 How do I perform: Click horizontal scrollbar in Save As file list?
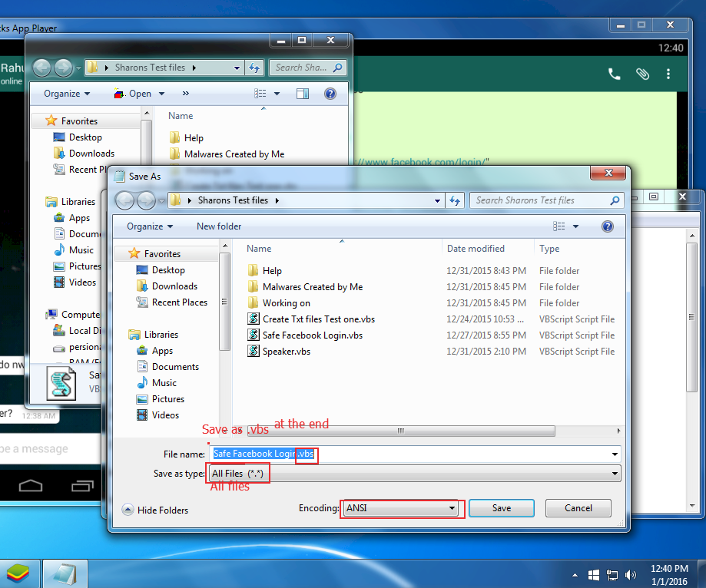(401, 431)
